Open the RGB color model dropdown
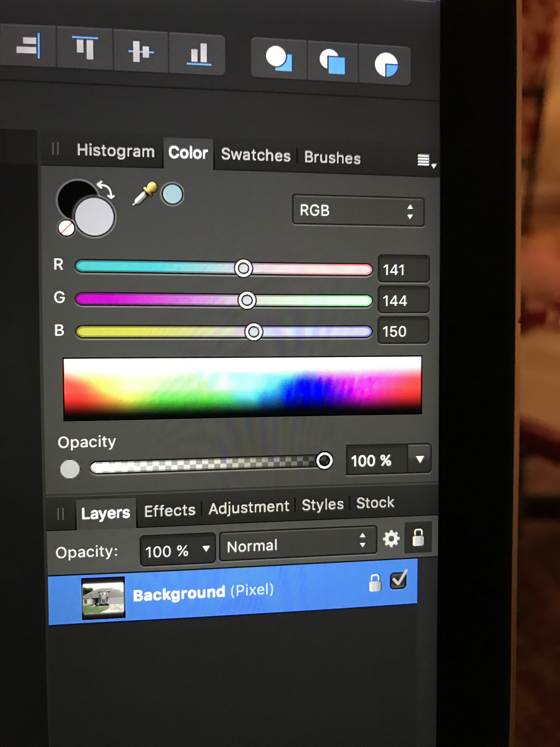560x747 pixels. pyautogui.click(x=358, y=211)
